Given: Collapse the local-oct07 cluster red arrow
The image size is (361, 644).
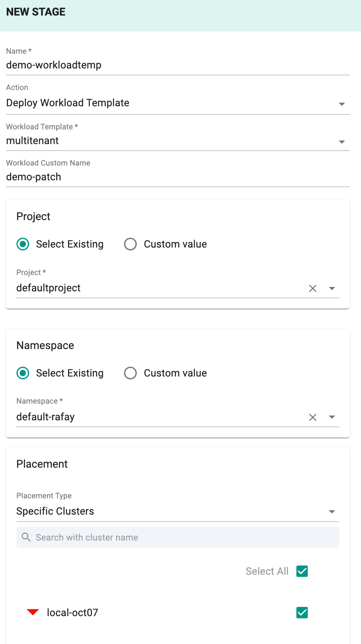Looking at the screenshot, I should (x=33, y=612).
